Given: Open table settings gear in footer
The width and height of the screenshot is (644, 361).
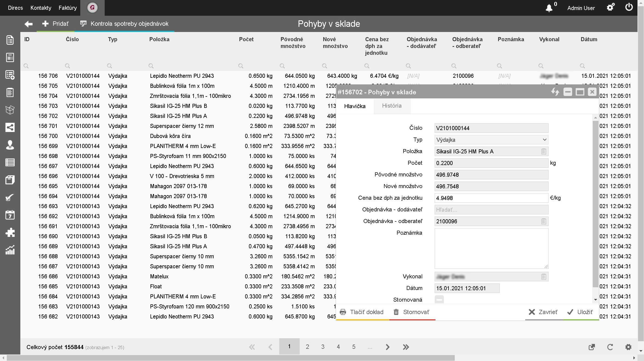Looking at the screenshot, I should (628, 347).
